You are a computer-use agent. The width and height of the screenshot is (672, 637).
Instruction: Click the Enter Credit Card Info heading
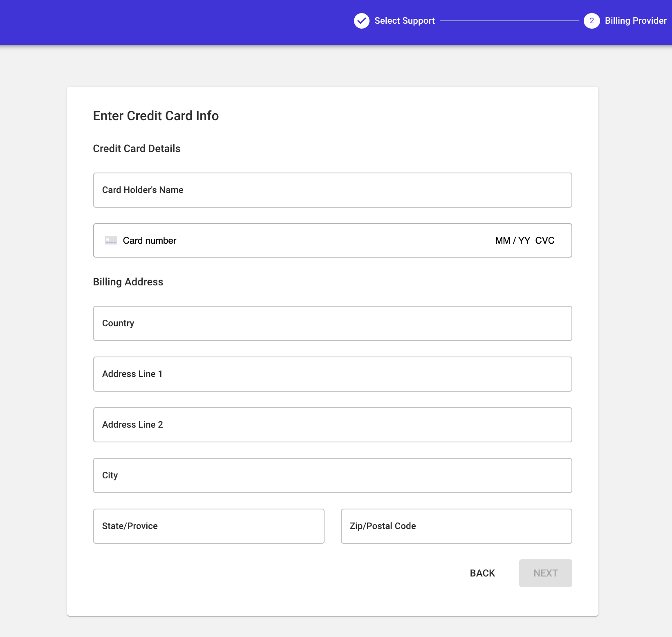[x=156, y=116]
